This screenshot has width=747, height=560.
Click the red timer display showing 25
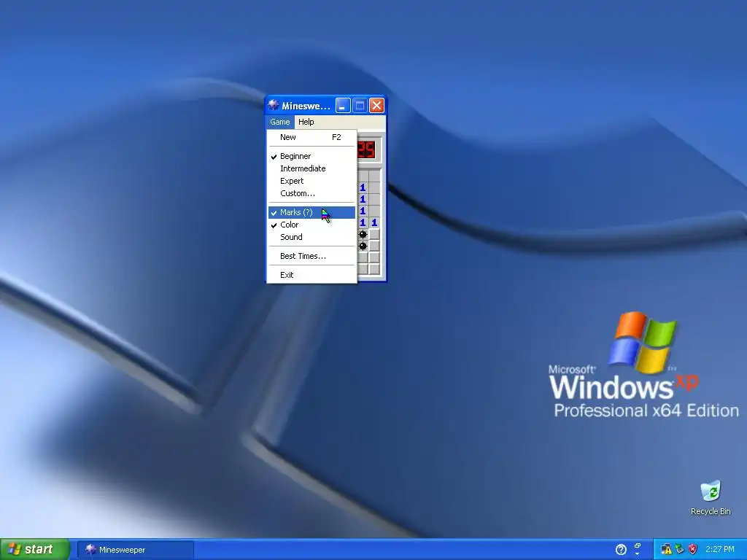tap(366, 150)
